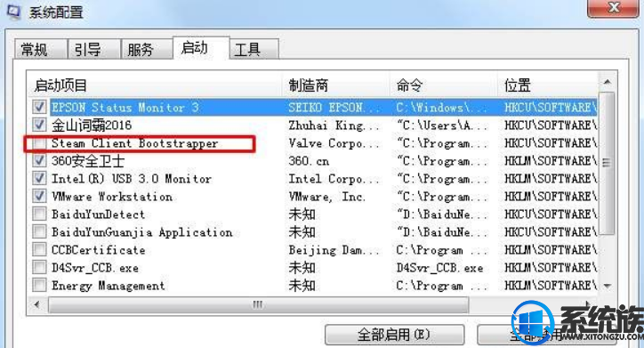Open the 引导 tab

click(x=93, y=50)
